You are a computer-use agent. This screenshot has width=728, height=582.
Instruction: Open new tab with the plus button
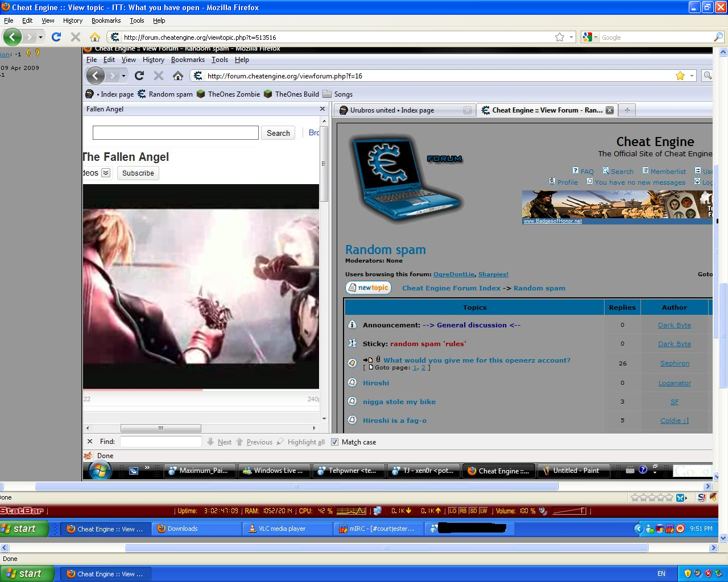coord(627,110)
